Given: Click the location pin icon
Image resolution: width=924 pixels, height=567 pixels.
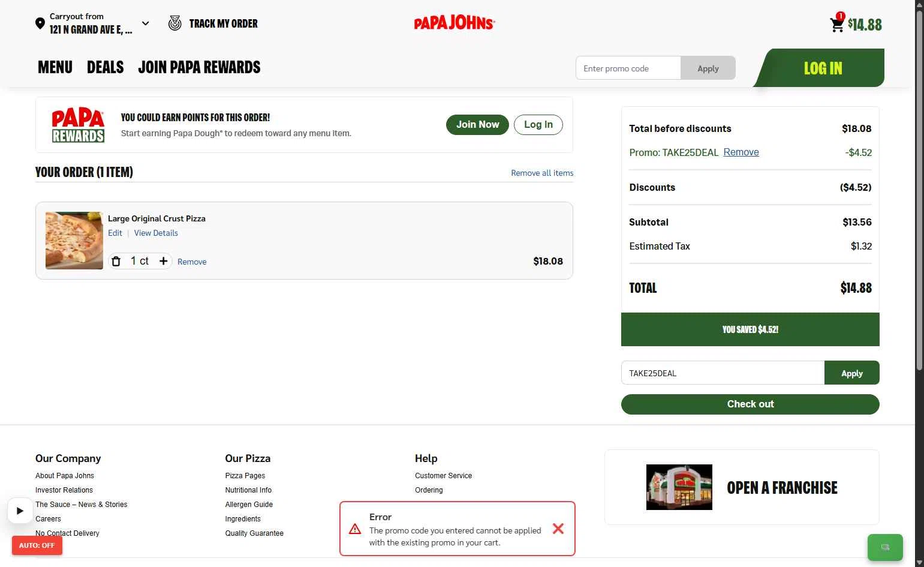Looking at the screenshot, I should click(40, 23).
